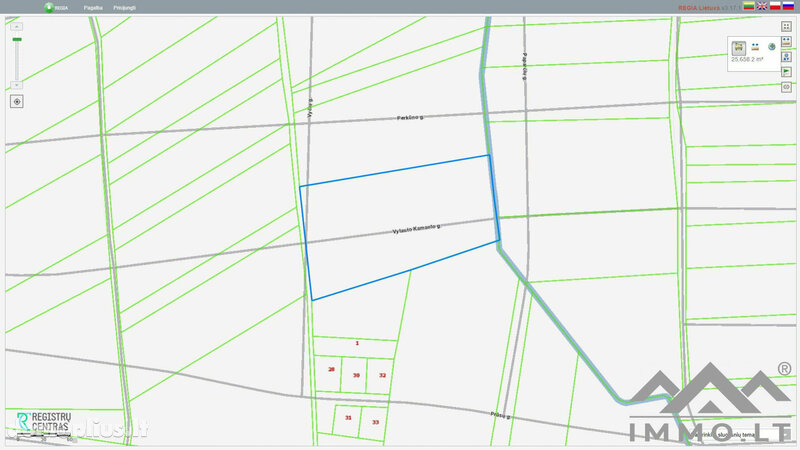The height and width of the screenshot is (450, 800).
Task: Switch language to Lithuanian flag
Action: (748, 6)
